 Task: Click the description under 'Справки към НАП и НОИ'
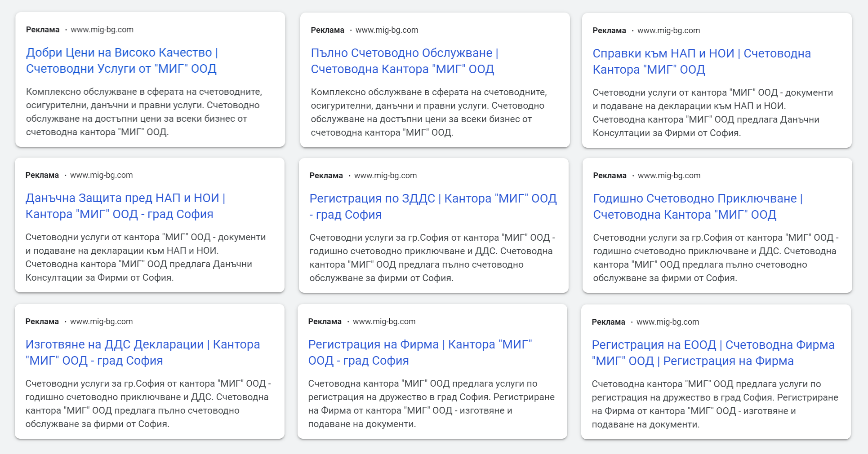coord(713,113)
